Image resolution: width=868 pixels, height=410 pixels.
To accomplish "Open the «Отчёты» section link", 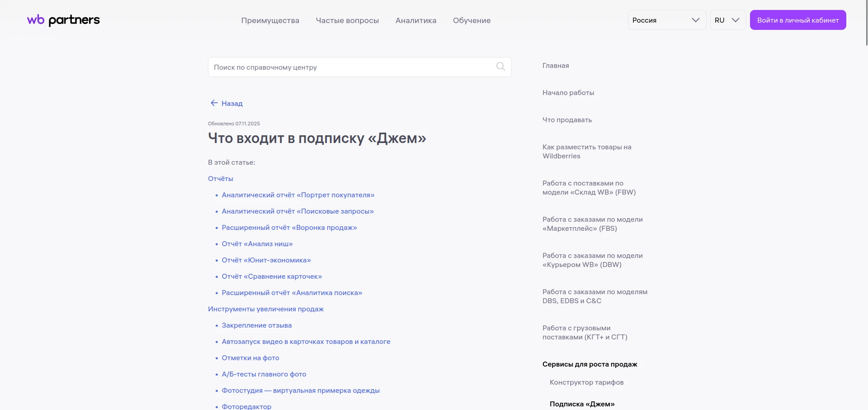I will [220, 178].
